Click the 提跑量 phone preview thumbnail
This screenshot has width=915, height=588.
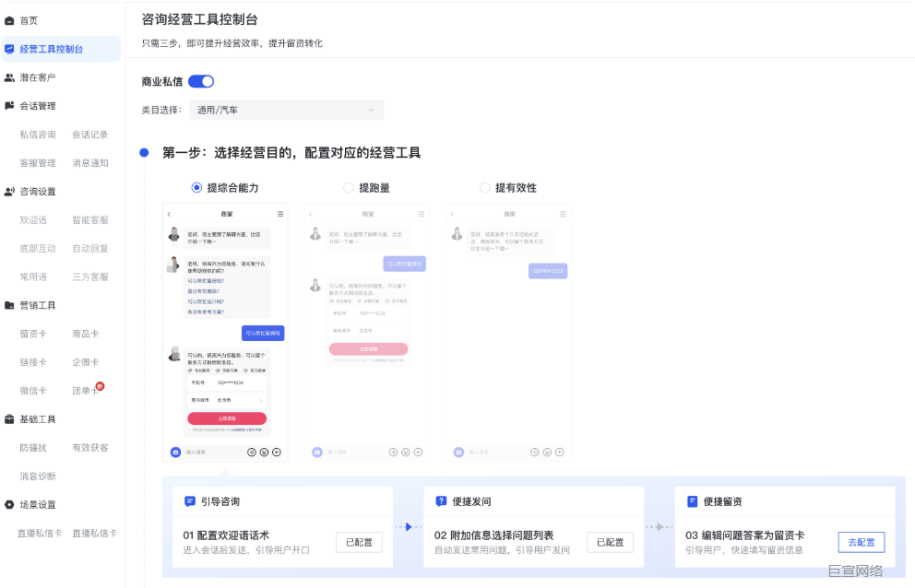pyautogui.click(x=366, y=333)
